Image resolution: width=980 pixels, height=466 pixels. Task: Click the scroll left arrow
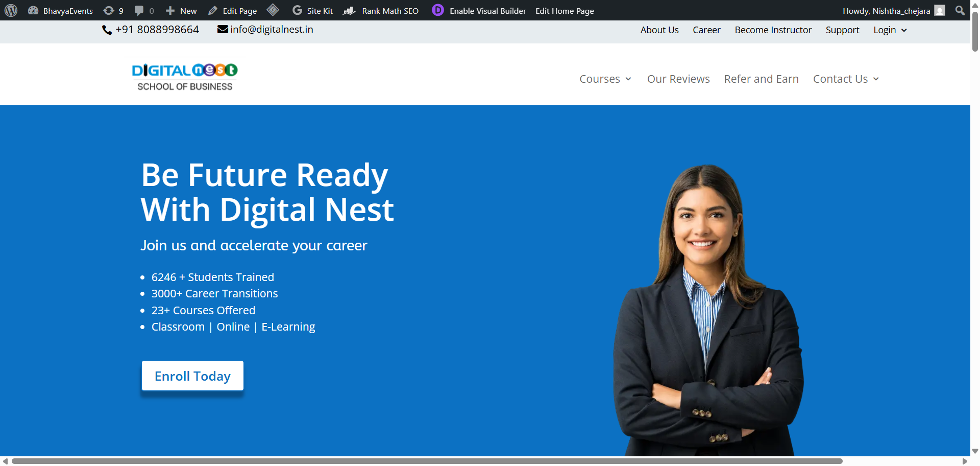pos(5,461)
